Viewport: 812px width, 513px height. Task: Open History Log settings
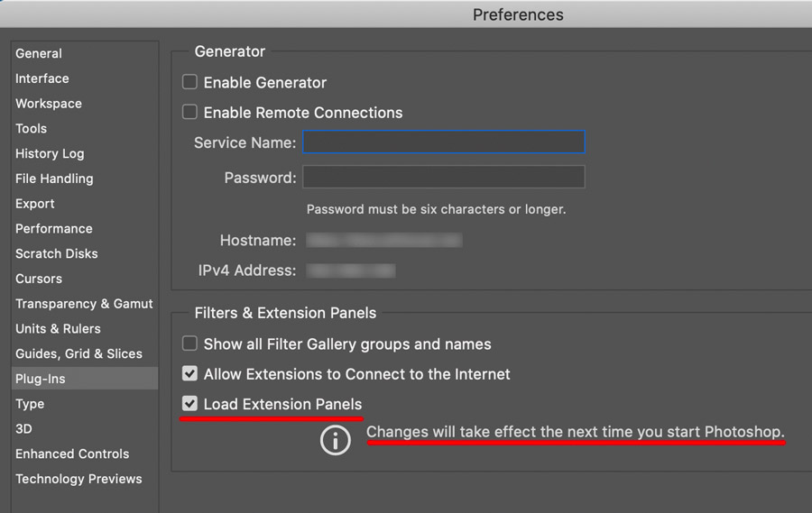click(50, 153)
